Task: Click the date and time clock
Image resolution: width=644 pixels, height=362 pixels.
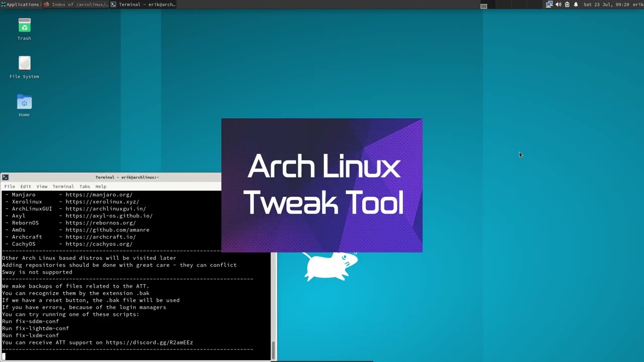Action: [606, 5]
